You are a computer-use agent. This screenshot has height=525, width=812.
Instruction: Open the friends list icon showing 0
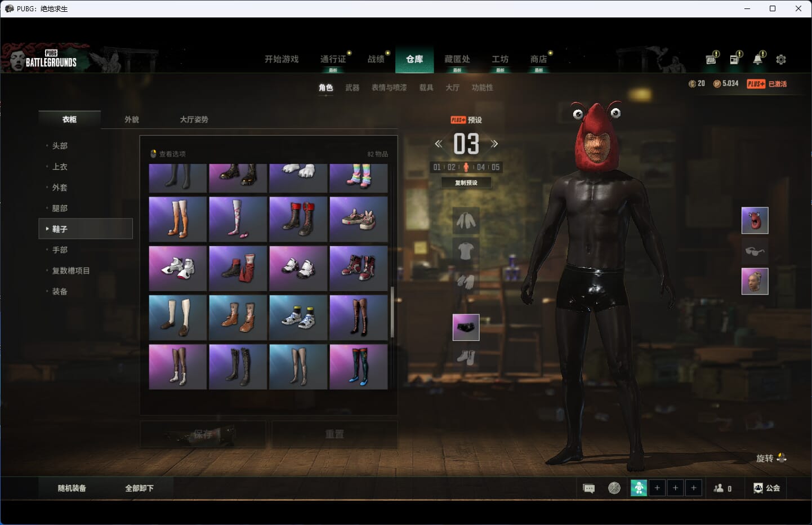722,488
